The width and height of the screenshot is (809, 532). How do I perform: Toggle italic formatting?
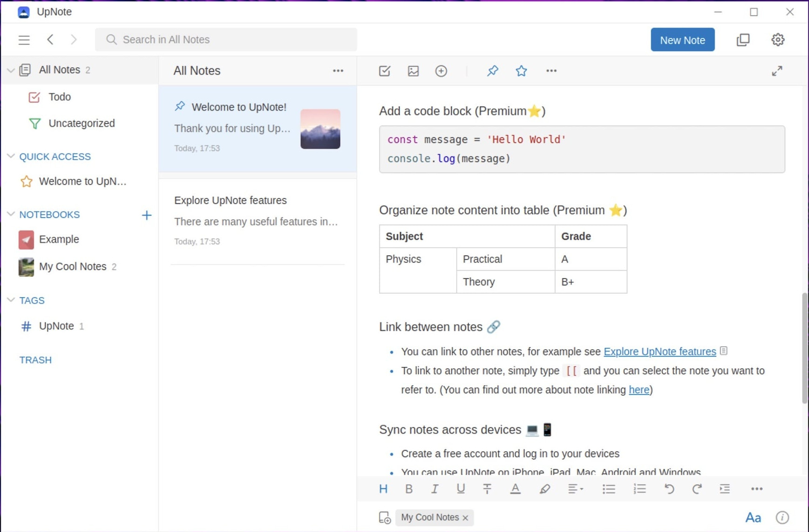pyautogui.click(x=435, y=489)
